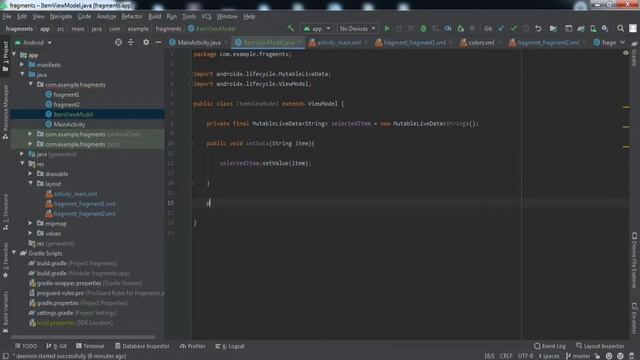Switch to the MainActivity.java tab
Image resolution: width=640 pixels, height=360 pixels.
(198, 42)
